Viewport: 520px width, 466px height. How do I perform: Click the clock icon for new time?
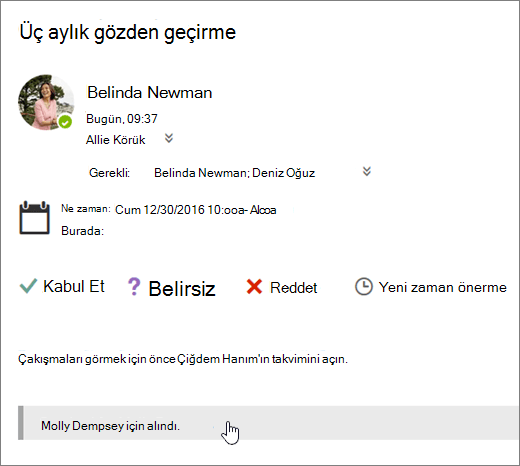[363, 287]
